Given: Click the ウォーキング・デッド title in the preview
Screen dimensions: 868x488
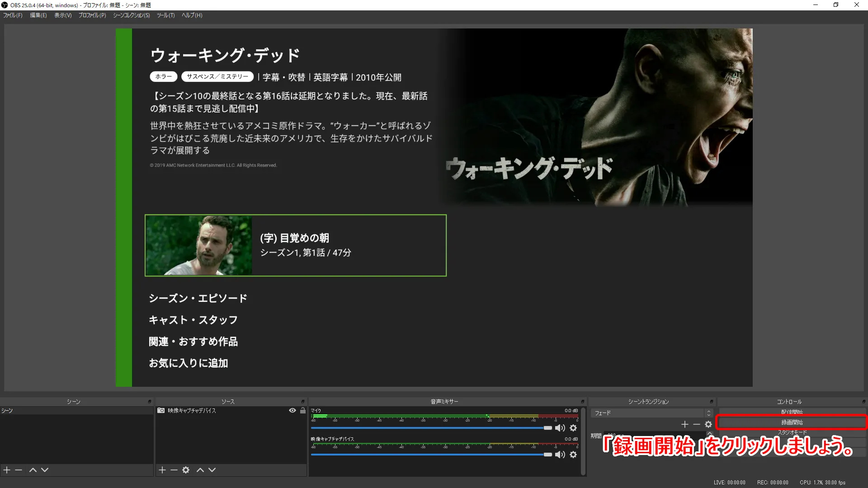Looking at the screenshot, I should 225,56.
